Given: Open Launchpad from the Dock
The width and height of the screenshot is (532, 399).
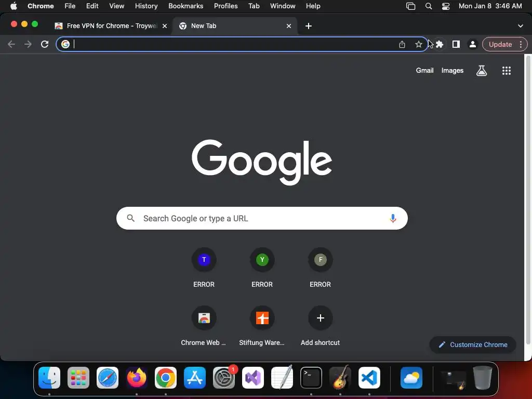Looking at the screenshot, I should point(78,378).
